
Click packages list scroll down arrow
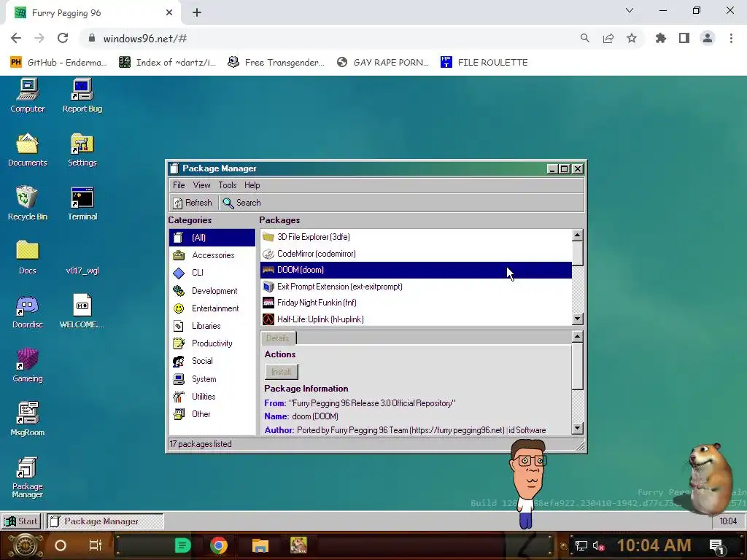[578, 319]
